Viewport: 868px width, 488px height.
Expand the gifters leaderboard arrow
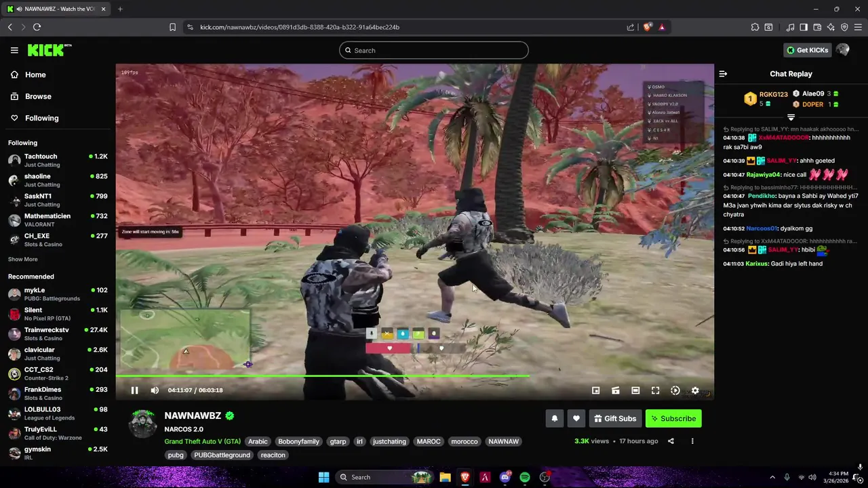791,117
